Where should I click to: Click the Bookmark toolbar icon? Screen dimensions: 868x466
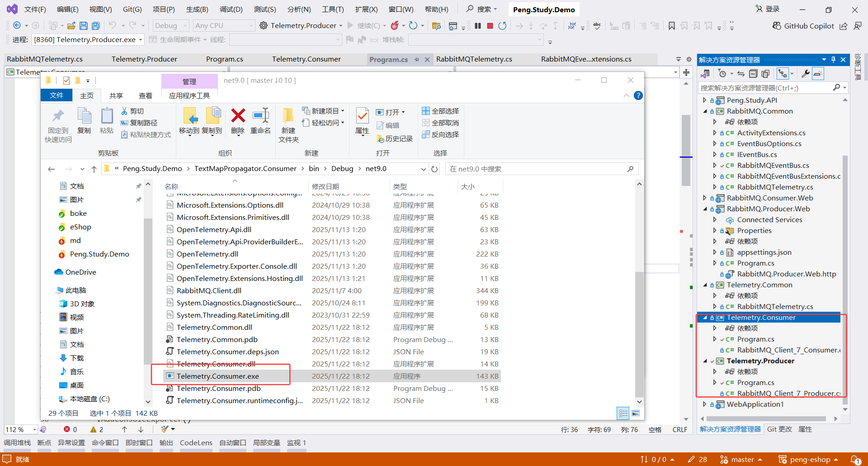click(x=672, y=26)
